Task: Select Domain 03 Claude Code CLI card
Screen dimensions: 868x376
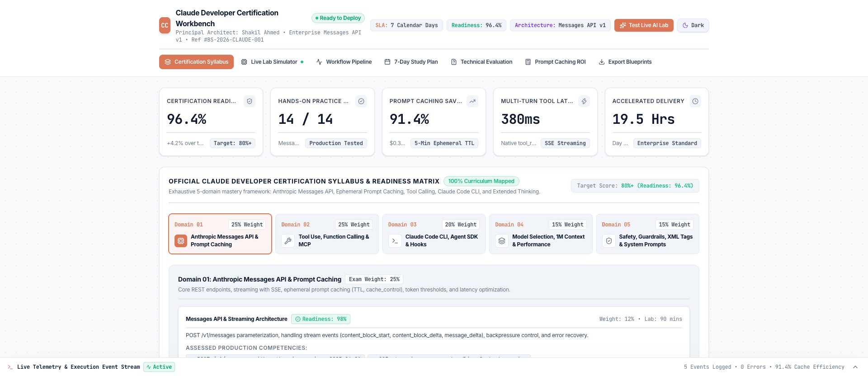Action: 434,234
